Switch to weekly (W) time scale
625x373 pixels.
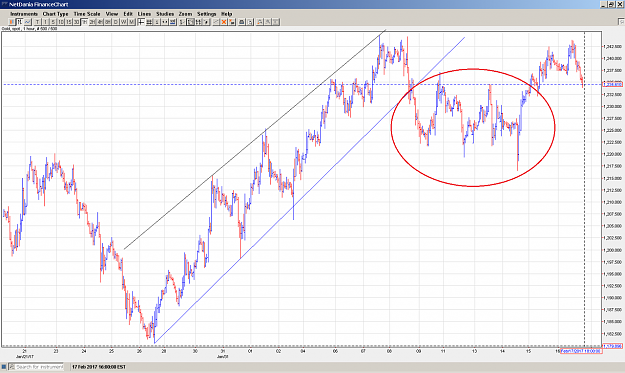coord(124,22)
